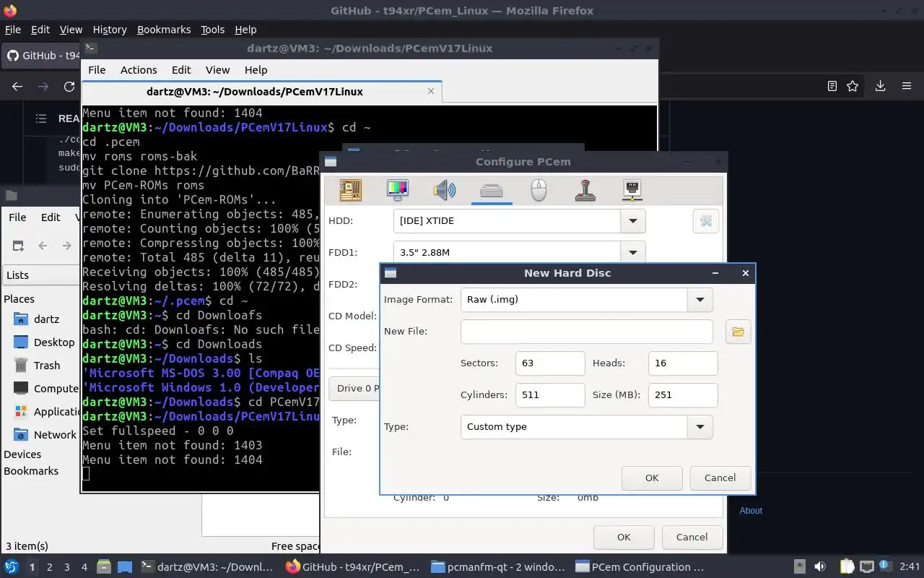Viewport: 924px width, 578px height.
Task: Open Firefox downloads arrow icon
Action: click(x=880, y=86)
